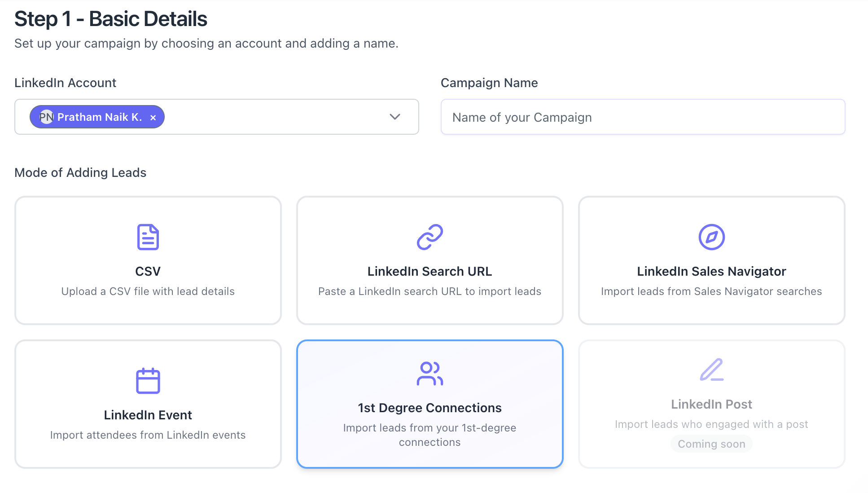The height and width of the screenshot is (493, 868).
Task: Pick LinkedIn Sales Navigator mode title
Action: 711,271
